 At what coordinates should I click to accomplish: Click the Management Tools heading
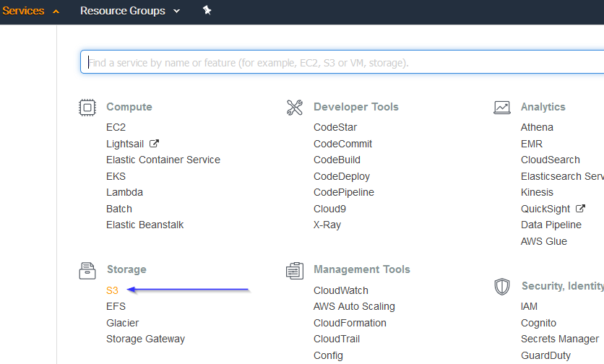362,269
